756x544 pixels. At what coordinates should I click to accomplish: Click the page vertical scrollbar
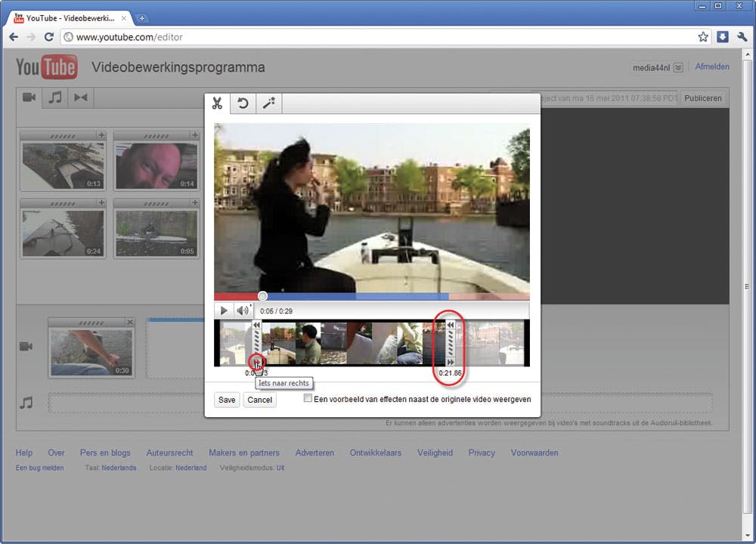(x=747, y=286)
